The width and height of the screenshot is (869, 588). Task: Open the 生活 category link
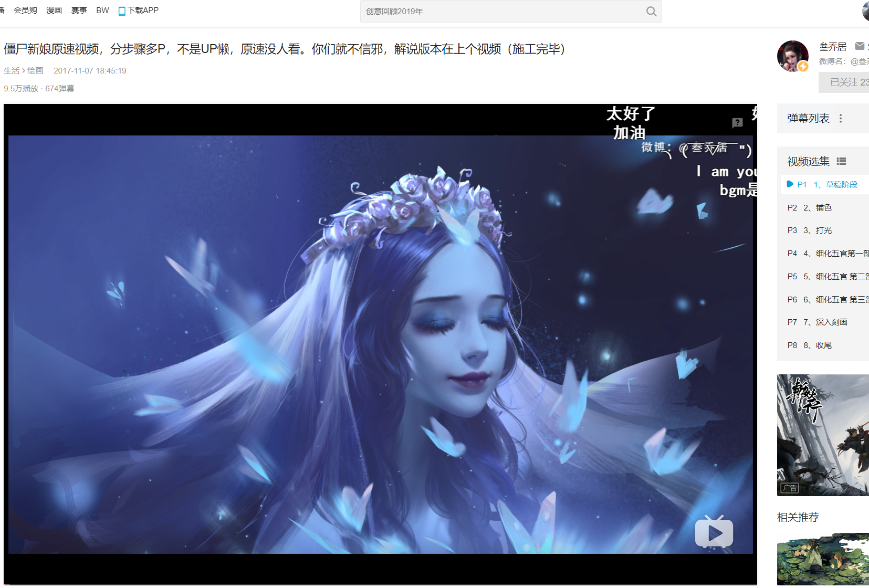[x=12, y=70]
